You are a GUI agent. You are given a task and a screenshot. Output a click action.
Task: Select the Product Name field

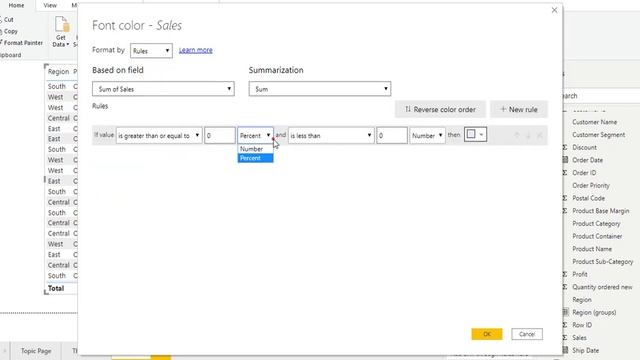tap(592, 249)
